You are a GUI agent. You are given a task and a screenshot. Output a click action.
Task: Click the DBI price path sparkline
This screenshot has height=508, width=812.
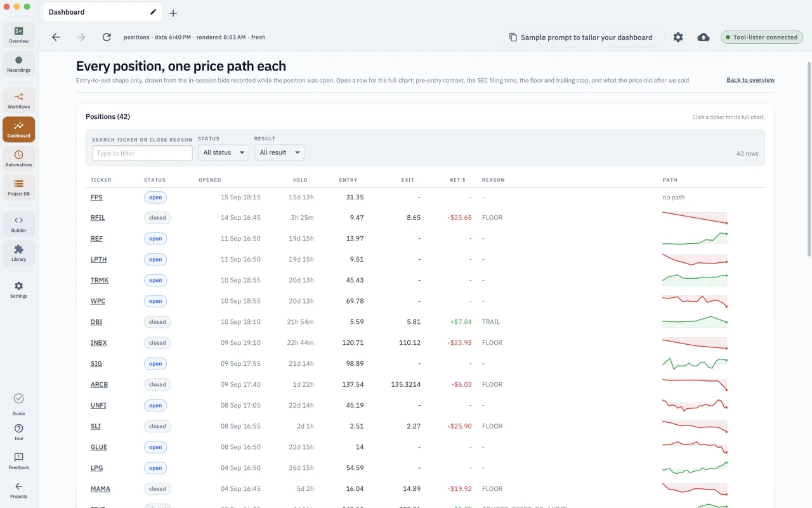click(x=695, y=322)
